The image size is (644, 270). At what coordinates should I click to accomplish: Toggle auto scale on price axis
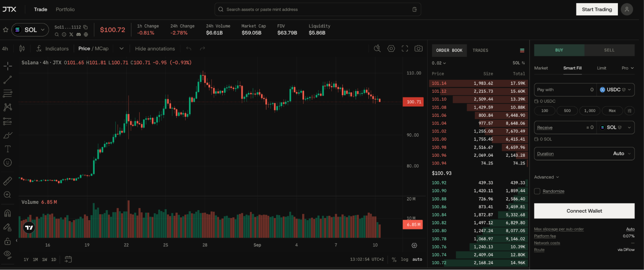(417, 259)
